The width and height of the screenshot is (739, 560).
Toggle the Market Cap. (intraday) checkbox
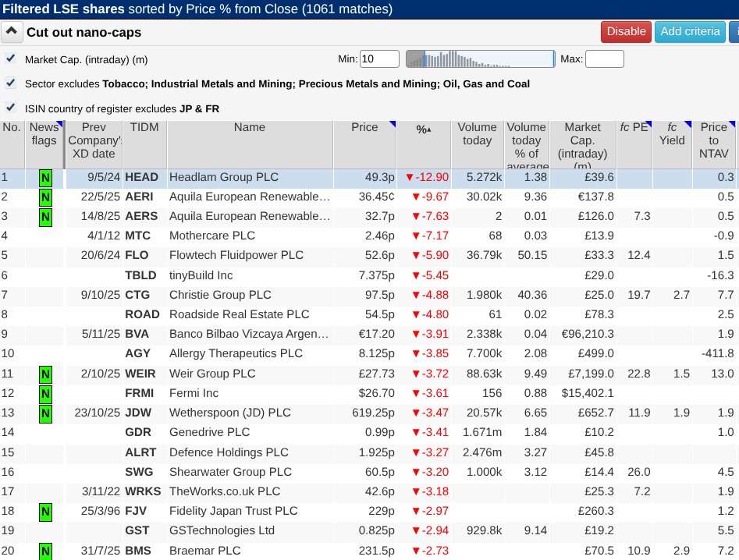(10, 58)
